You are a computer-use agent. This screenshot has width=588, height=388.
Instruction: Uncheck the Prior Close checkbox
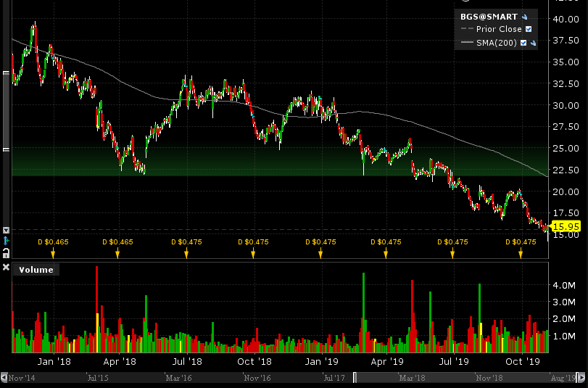(x=529, y=29)
